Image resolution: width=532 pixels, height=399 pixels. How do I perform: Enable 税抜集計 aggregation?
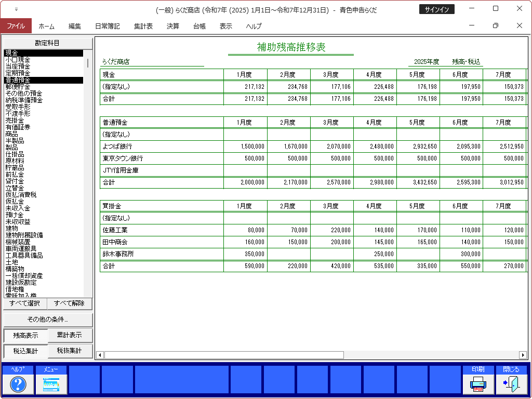click(70, 351)
